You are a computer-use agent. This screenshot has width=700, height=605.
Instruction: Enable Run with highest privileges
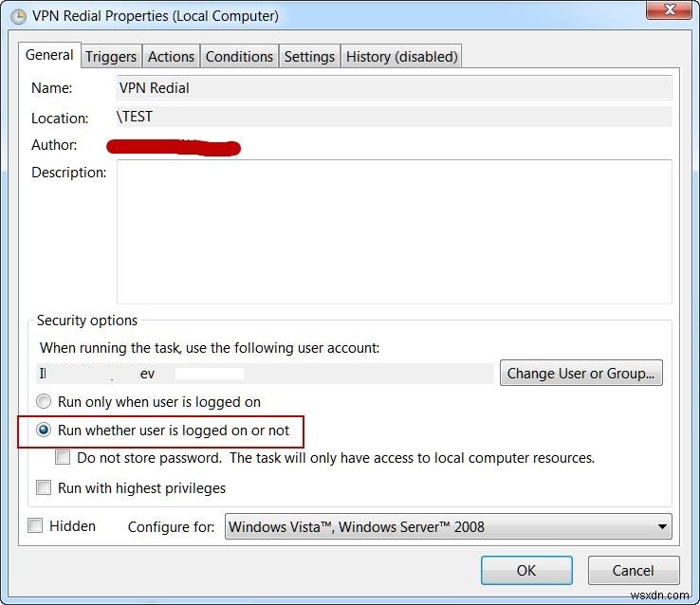tap(44, 487)
